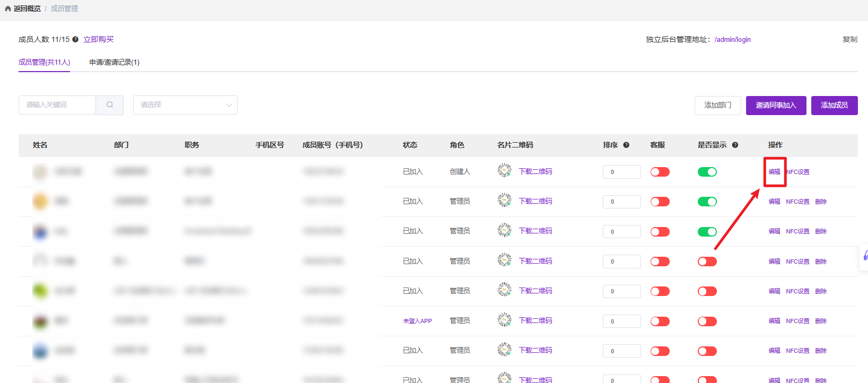Click the 添加部门 button
The height and width of the screenshot is (383, 868).
(717, 105)
